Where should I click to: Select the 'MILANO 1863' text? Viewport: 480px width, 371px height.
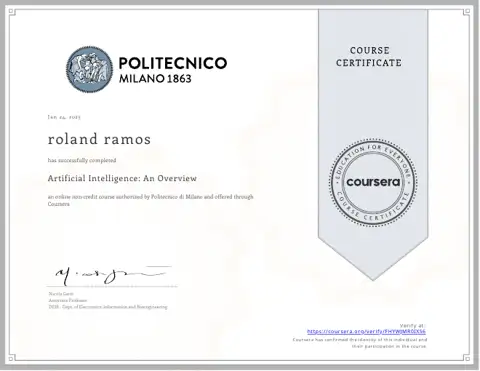[155, 79]
